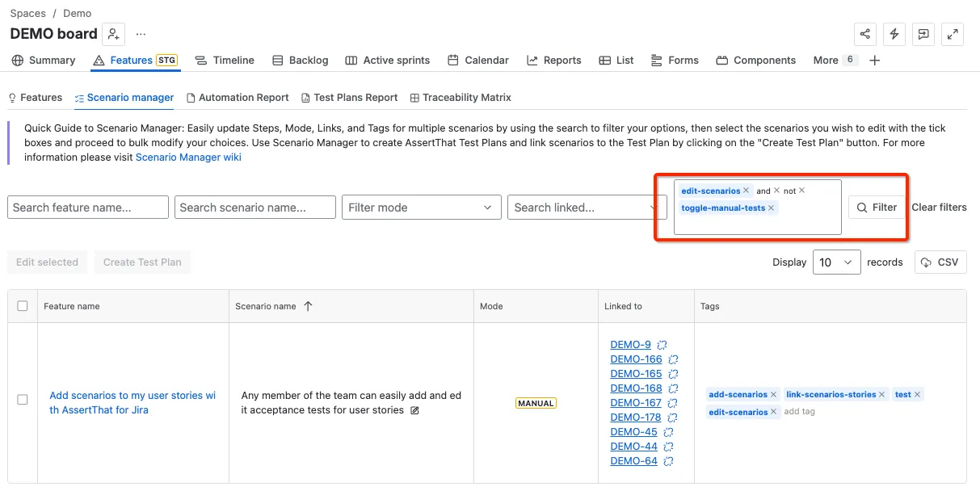Viewport: 980px width, 491px height.
Task: Select the checkbox for the first scenario row
Action: [23, 400]
